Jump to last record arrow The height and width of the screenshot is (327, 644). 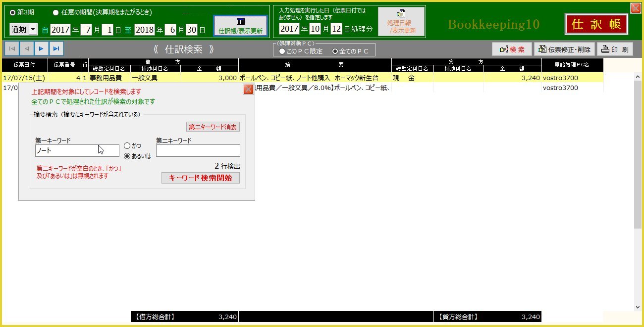pyautogui.click(x=56, y=48)
